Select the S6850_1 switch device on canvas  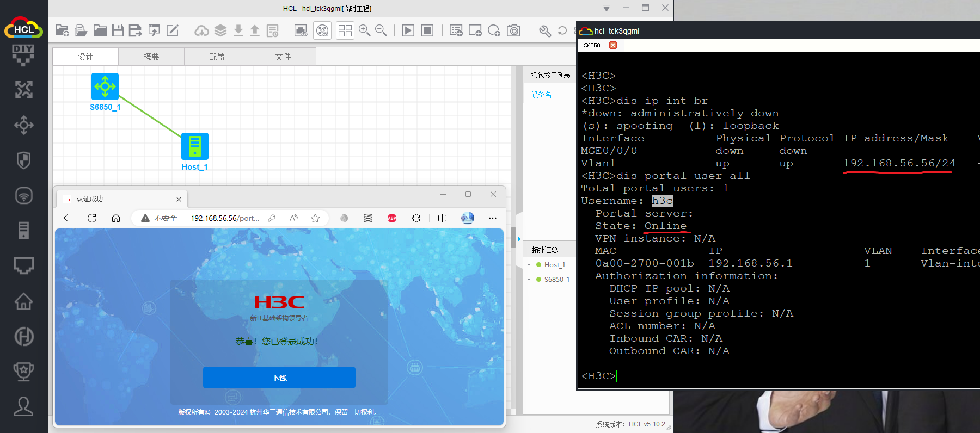[105, 86]
